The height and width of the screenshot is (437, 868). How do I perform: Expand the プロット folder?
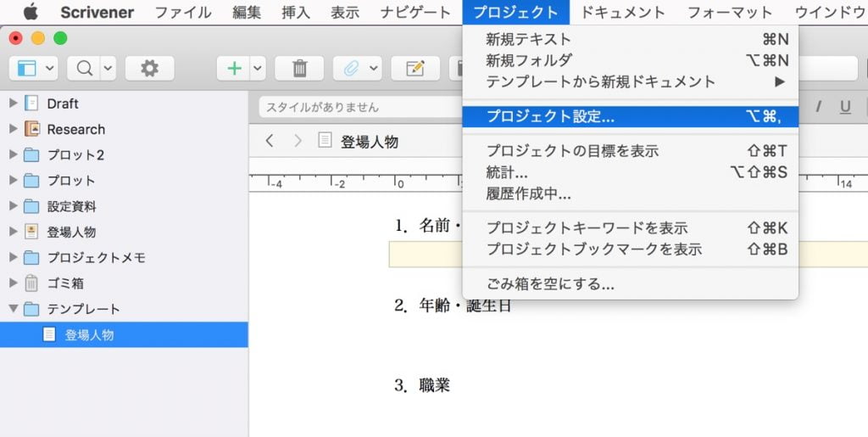coord(14,180)
